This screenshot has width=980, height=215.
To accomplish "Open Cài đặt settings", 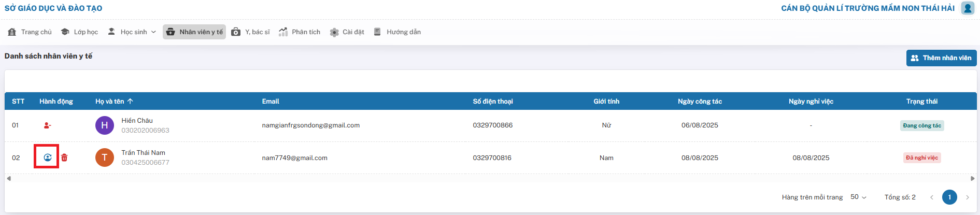I will [347, 32].
